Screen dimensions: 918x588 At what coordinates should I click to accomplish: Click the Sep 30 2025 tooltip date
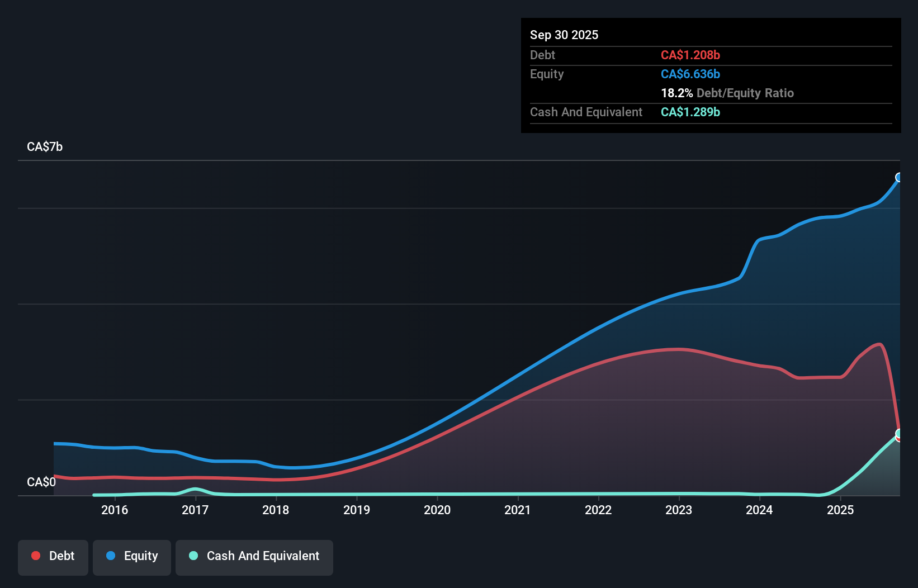564,35
